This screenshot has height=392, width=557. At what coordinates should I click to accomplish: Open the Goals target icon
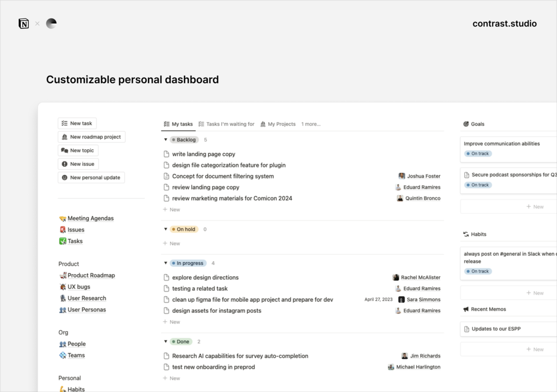466,124
